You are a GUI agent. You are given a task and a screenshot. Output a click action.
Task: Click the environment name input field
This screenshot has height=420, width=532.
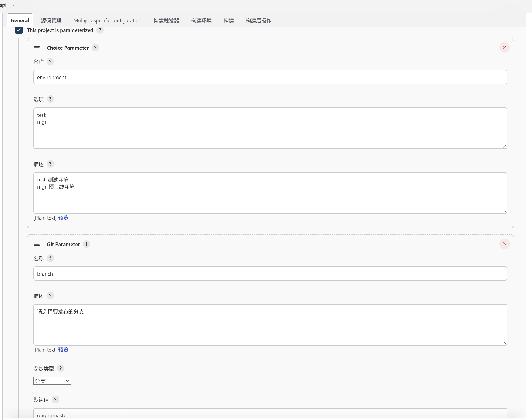click(270, 77)
